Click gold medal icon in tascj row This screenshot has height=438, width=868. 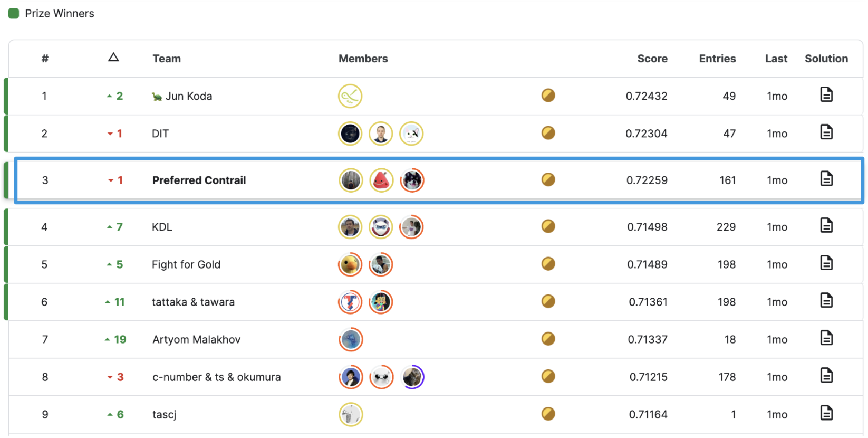(x=548, y=414)
